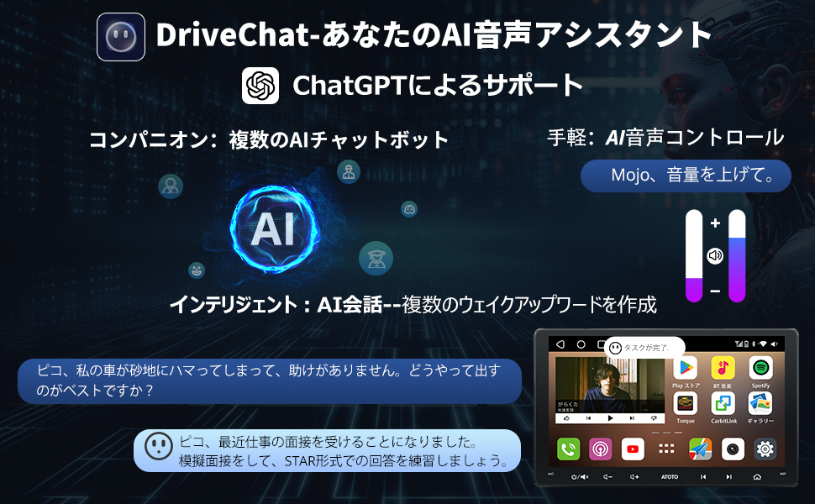Tap the battery status icon

click(746, 344)
